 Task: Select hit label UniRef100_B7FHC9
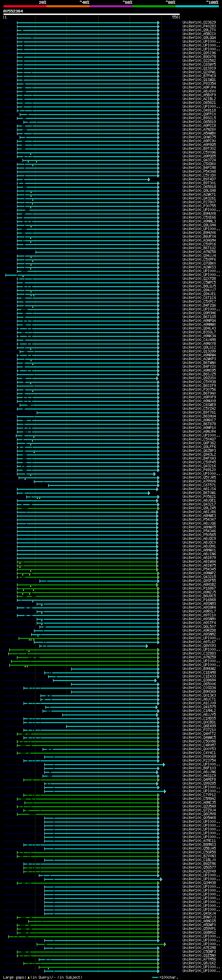[x=199, y=76]
